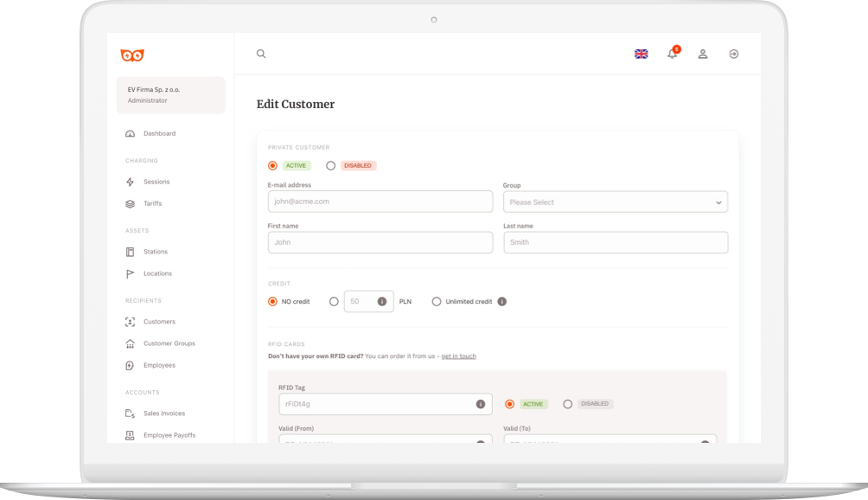Go to Sessions in sidebar
868x500 pixels.
[156, 183]
